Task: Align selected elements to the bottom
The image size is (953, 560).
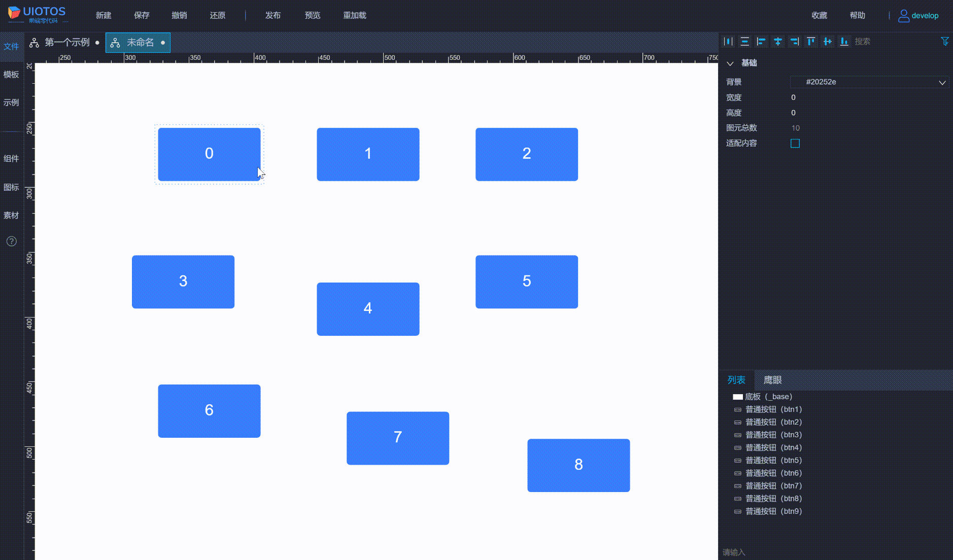Action: 844,42
